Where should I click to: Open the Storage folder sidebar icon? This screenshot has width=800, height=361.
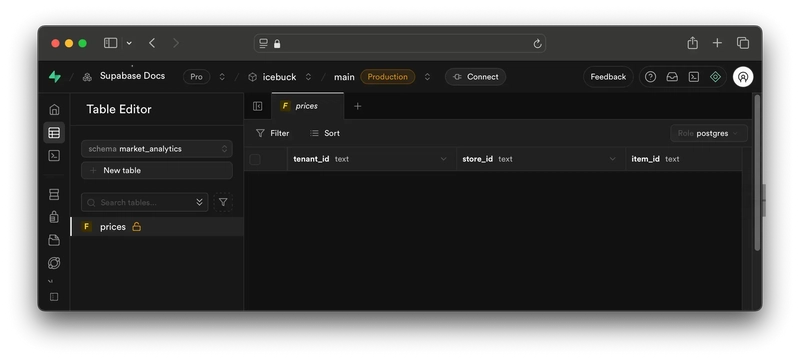coord(54,240)
